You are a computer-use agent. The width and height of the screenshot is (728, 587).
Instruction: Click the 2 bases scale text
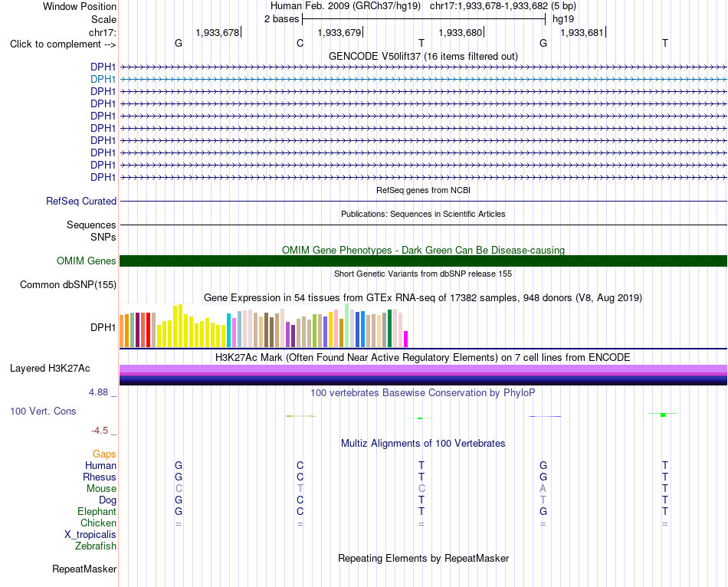pos(281,19)
